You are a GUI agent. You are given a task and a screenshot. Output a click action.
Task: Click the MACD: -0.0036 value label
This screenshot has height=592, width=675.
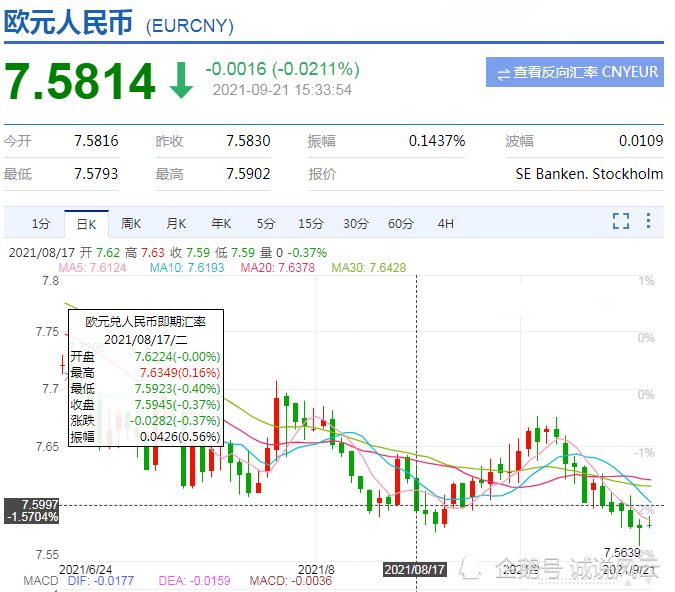pyautogui.click(x=291, y=581)
